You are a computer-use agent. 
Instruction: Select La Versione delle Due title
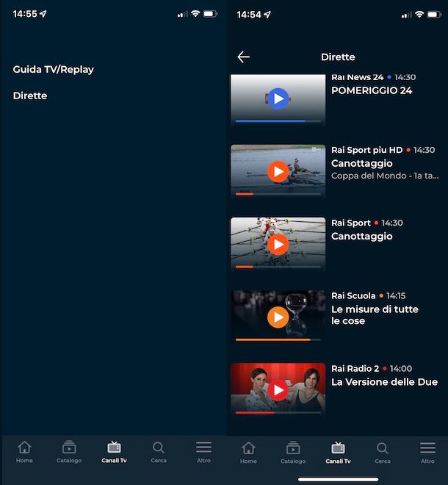point(384,382)
